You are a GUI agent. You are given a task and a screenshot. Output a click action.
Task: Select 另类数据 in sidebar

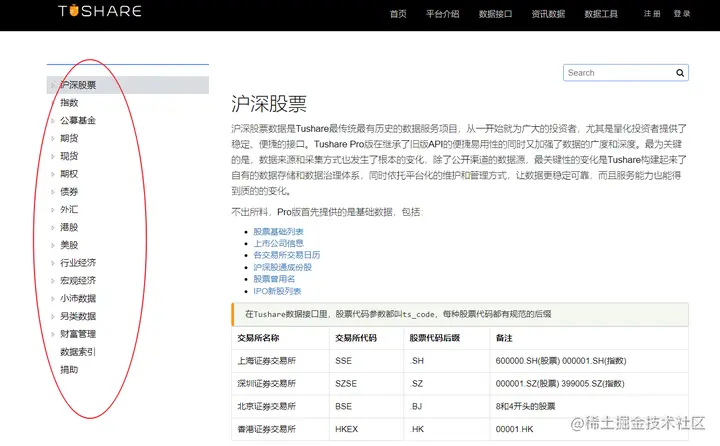78,316
